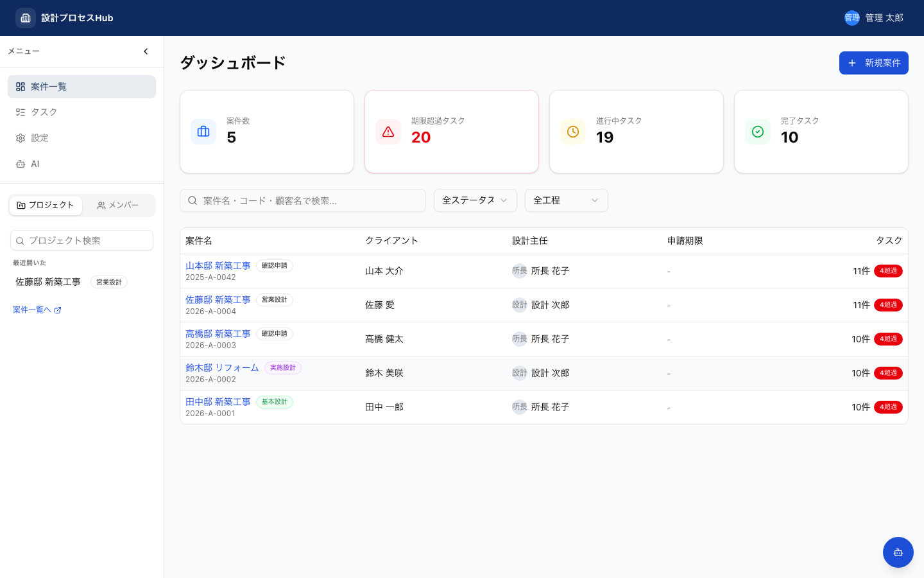Select the 営業設計 status badge on 佐藤邸
Viewport: 924px width, 578px height.
pos(275,299)
